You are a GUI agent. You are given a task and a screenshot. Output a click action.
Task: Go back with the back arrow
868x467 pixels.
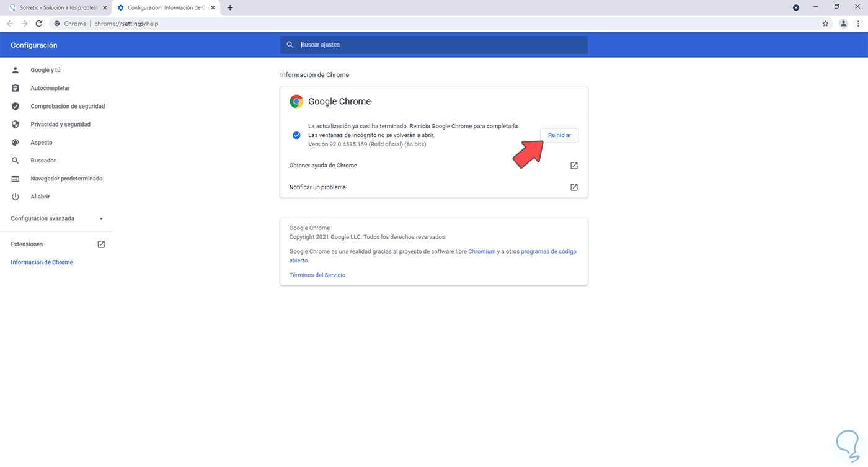(10, 24)
